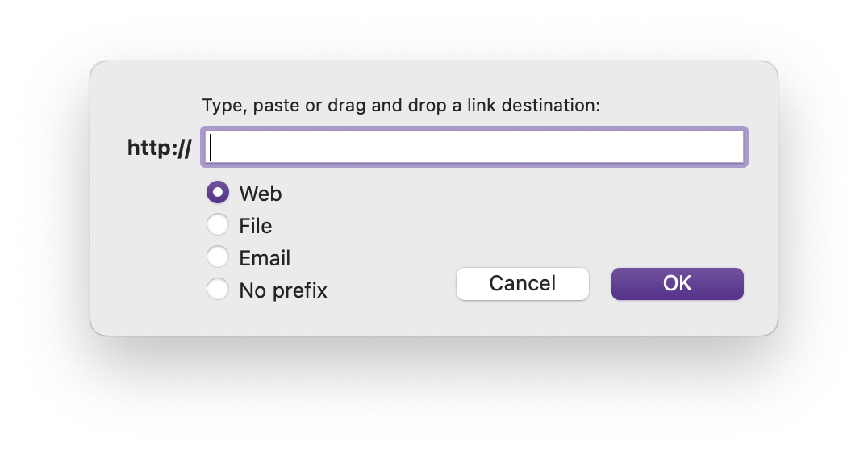Pick the File circle under Web
Viewport: 868px width, 455px height.
(218, 225)
